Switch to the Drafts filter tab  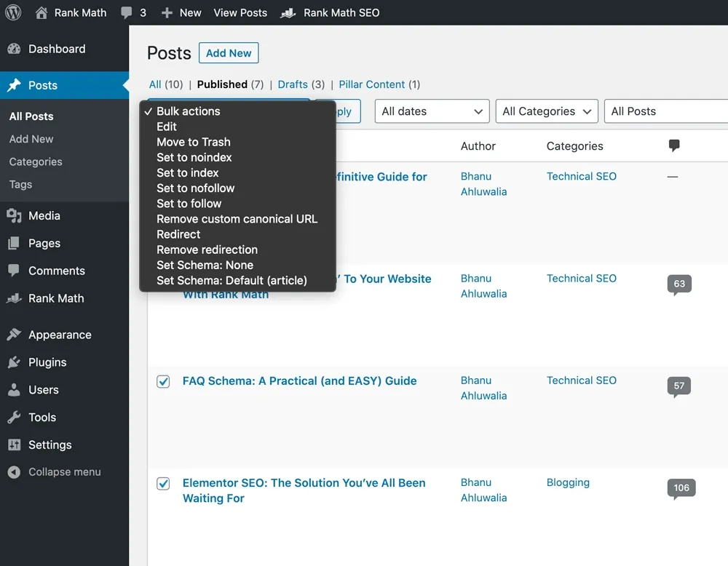(x=294, y=84)
